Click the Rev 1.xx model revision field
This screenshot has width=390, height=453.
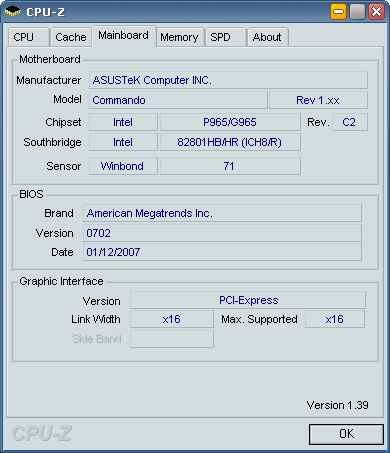(x=318, y=100)
